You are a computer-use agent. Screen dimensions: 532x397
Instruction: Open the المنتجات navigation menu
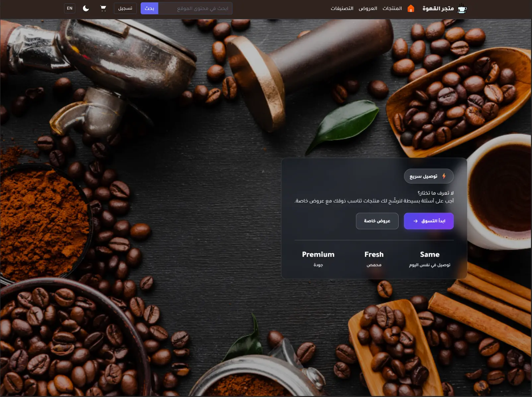coord(391,8)
